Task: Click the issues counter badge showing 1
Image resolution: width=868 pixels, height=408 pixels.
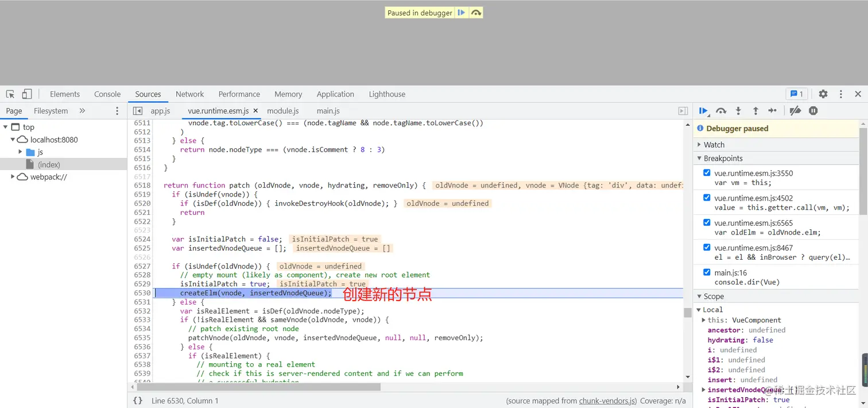Action: [x=797, y=94]
